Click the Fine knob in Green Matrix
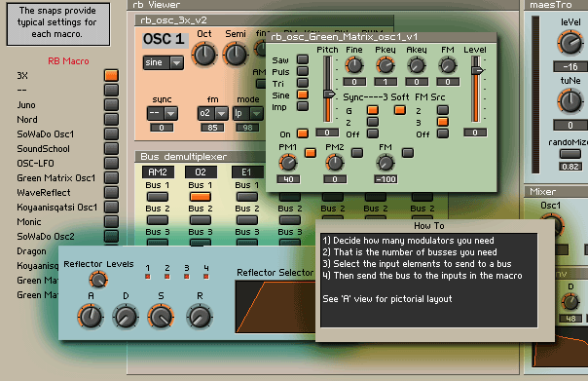Screen dimensions: 588x381 click(x=354, y=65)
